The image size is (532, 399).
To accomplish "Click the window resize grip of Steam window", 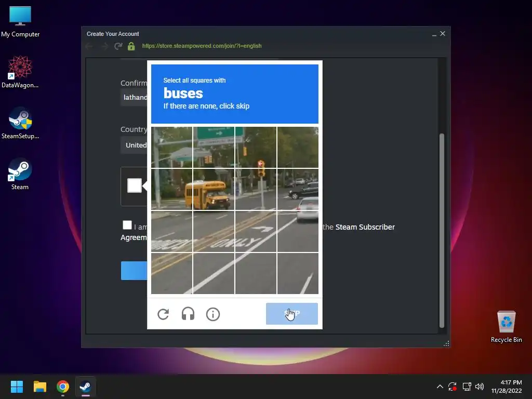I will [446, 344].
